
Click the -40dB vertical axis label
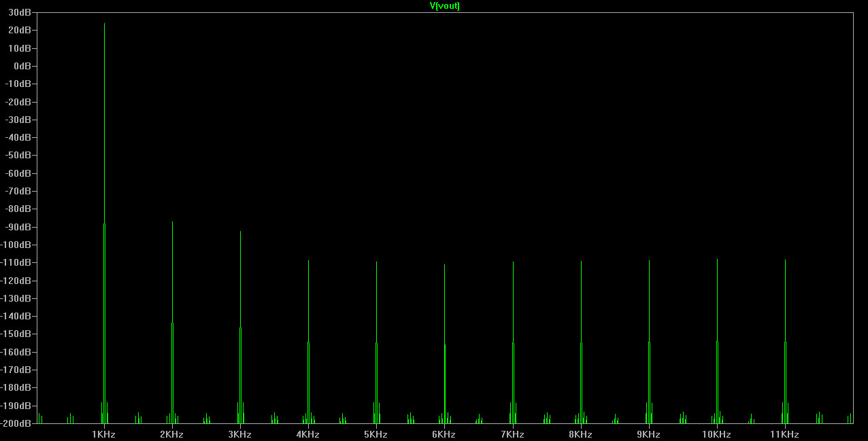tap(18, 137)
